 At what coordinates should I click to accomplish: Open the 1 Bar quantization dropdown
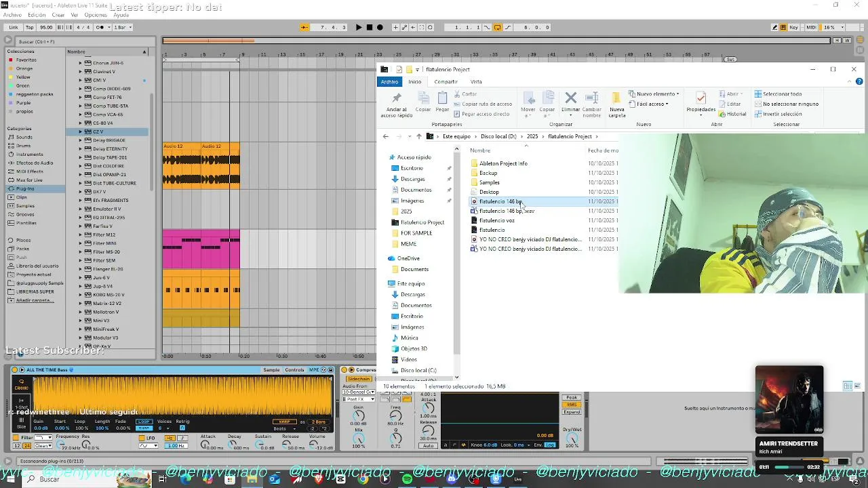point(123,27)
